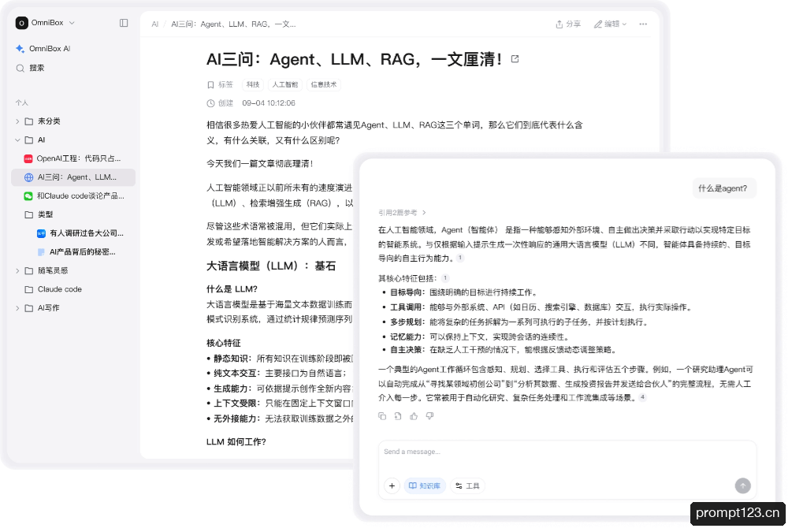Open the 编辑 edit dropdown
Screen dimensions: 792x532
[x=610, y=24]
